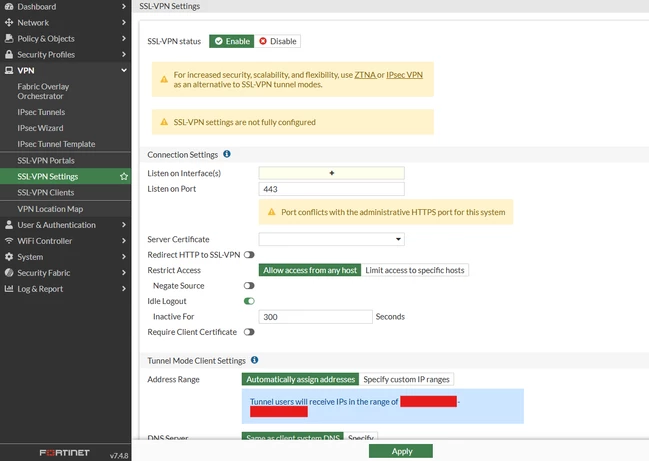Viewport: 649px width, 461px height.
Task: Enable Require Client Certificate switch
Action: [249, 332]
